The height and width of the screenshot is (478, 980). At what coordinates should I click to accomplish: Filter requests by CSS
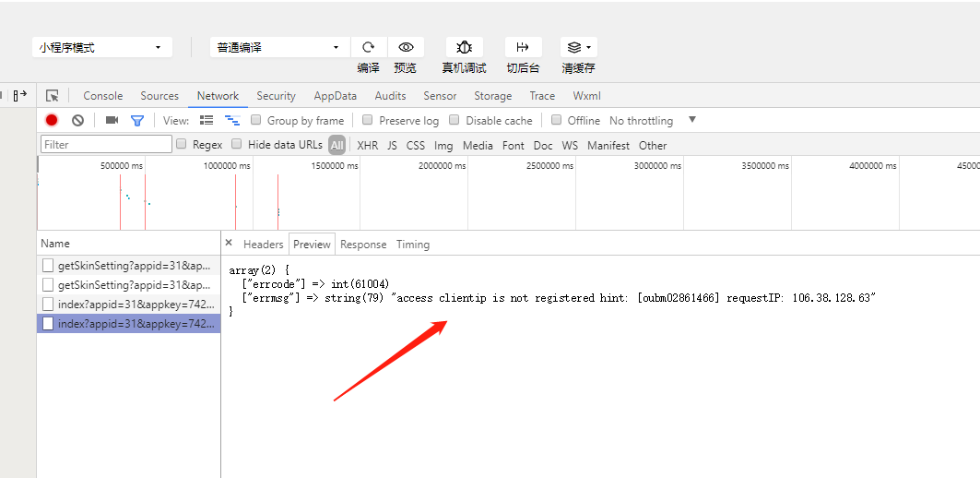coord(416,145)
